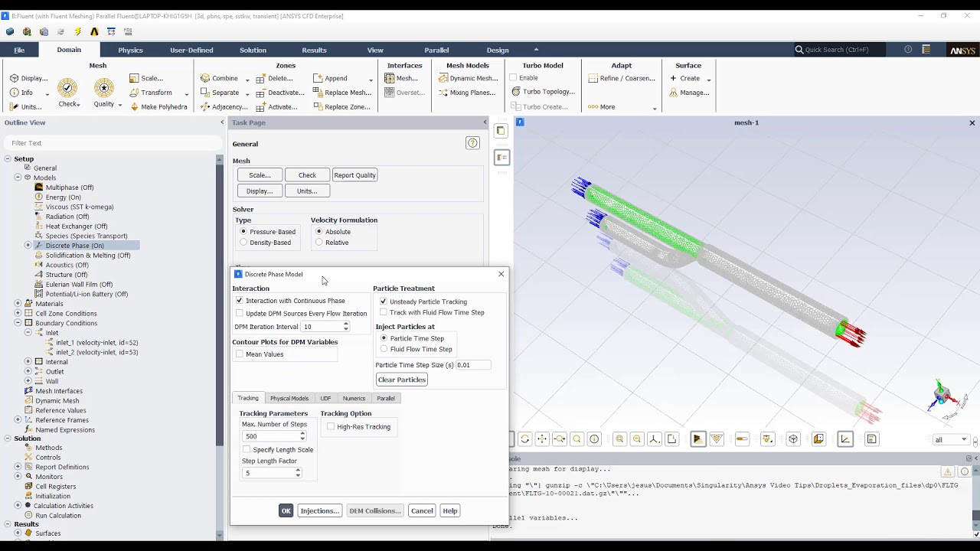Expand Cell Zone Conditions node
Image resolution: width=980 pixels, height=551 pixels.
tap(18, 314)
